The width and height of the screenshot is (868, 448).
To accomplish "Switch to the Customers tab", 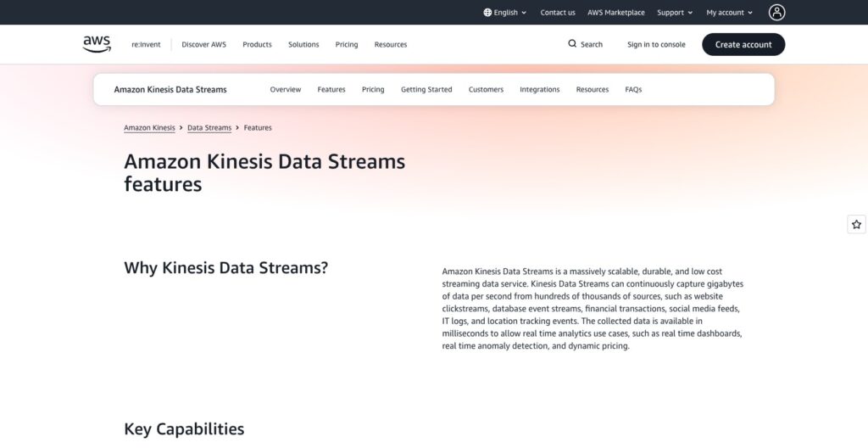I will tap(486, 89).
